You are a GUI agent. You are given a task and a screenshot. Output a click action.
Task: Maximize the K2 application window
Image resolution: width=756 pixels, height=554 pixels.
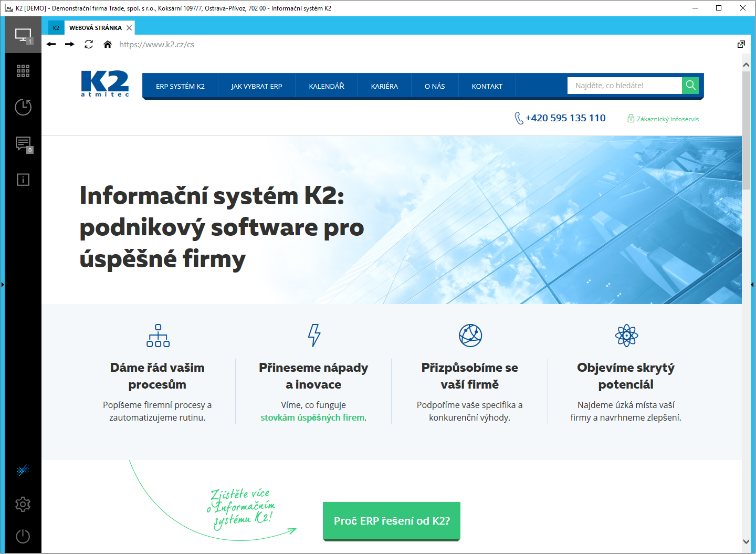pos(719,8)
